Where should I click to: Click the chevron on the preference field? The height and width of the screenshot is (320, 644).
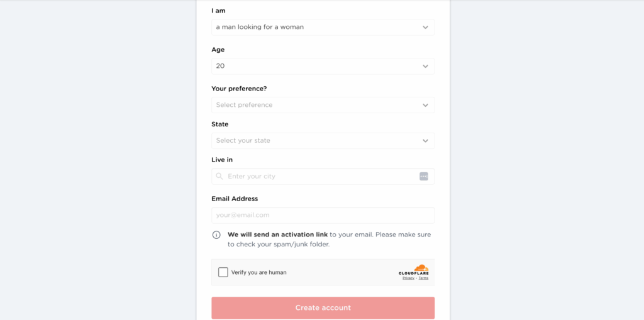426,105
